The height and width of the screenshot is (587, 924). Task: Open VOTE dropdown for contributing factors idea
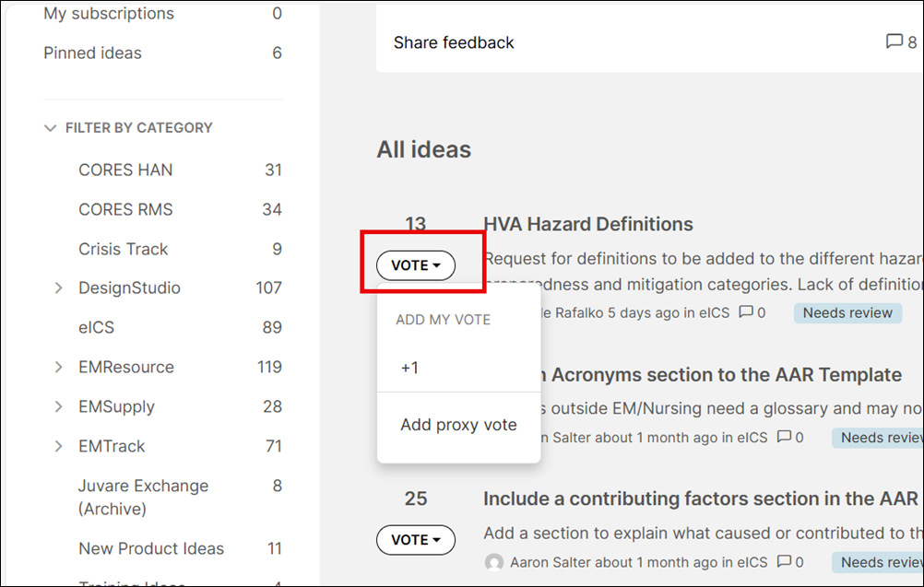coord(416,540)
